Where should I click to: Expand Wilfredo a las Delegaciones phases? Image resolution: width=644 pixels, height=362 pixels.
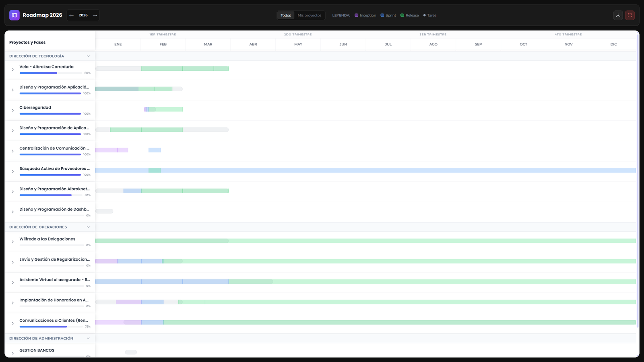(13, 242)
